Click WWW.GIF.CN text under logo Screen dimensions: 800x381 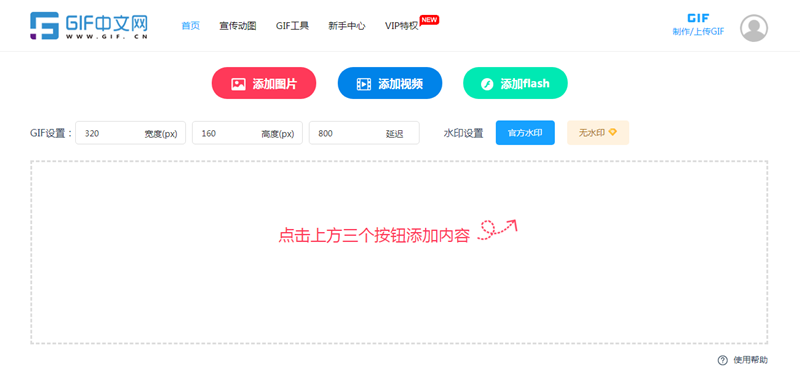coord(107,37)
